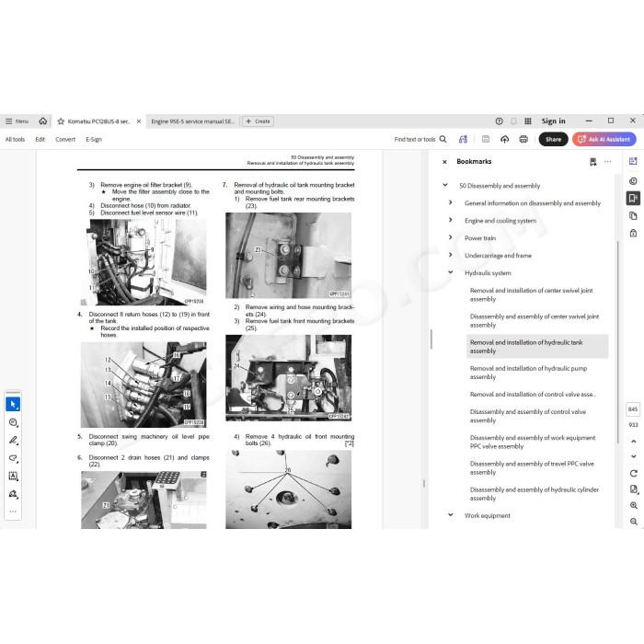Click the Find text or tools search box
The height and width of the screenshot is (644, 644).
tap(420, 139)
